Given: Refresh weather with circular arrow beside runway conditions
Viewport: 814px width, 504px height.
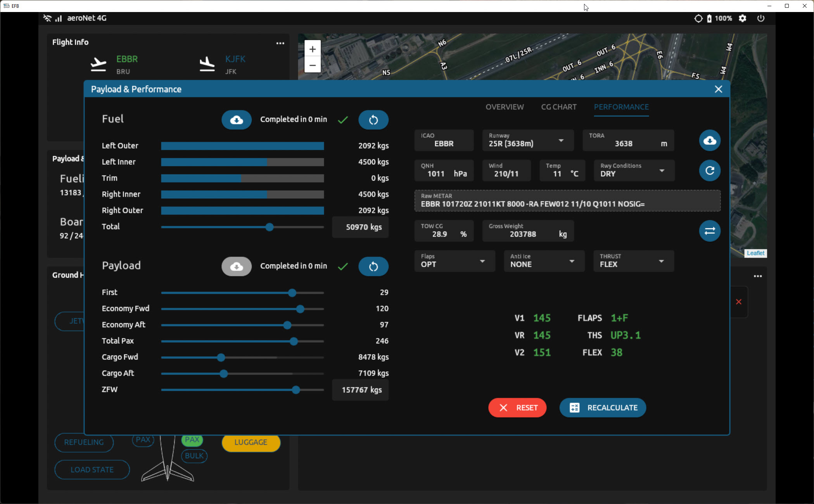Looking at the screenshot, I should (709, 170).
